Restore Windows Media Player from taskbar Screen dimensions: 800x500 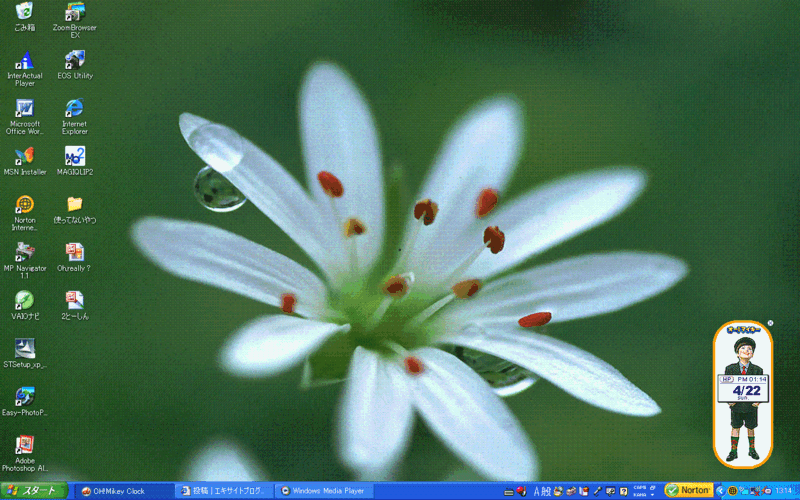323,491
